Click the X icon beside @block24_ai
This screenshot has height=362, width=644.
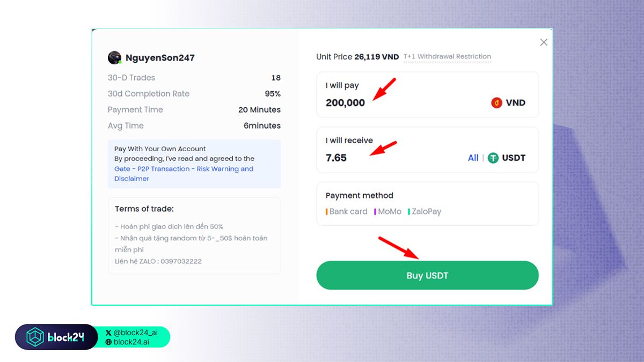109,333
